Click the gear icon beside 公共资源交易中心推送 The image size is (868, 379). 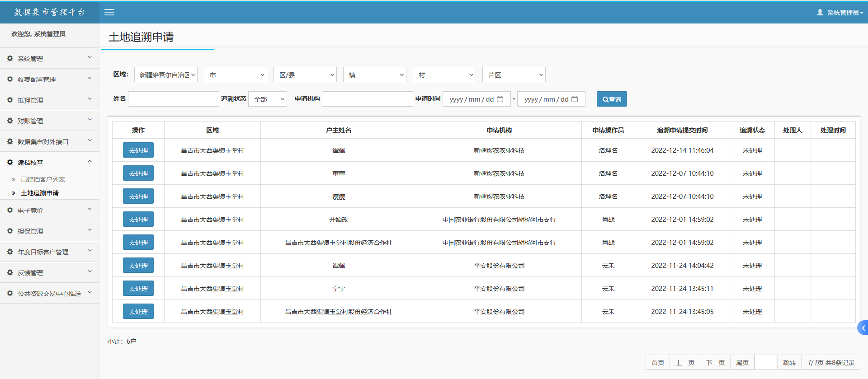(x=10, y=293)
